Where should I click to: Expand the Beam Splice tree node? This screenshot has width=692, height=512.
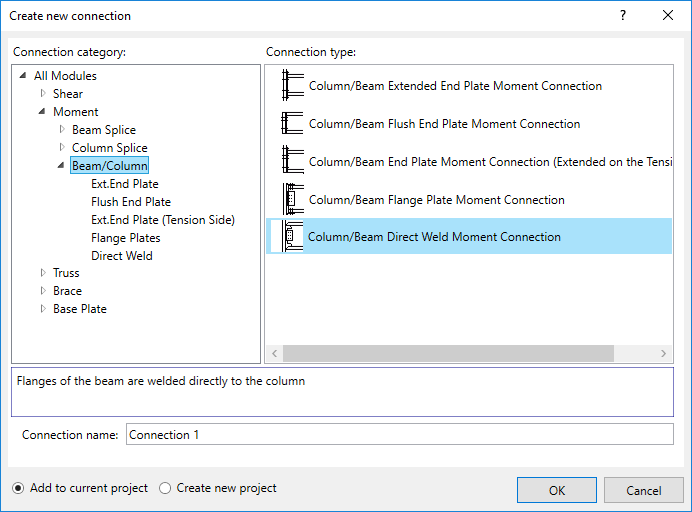pos(62,130)
